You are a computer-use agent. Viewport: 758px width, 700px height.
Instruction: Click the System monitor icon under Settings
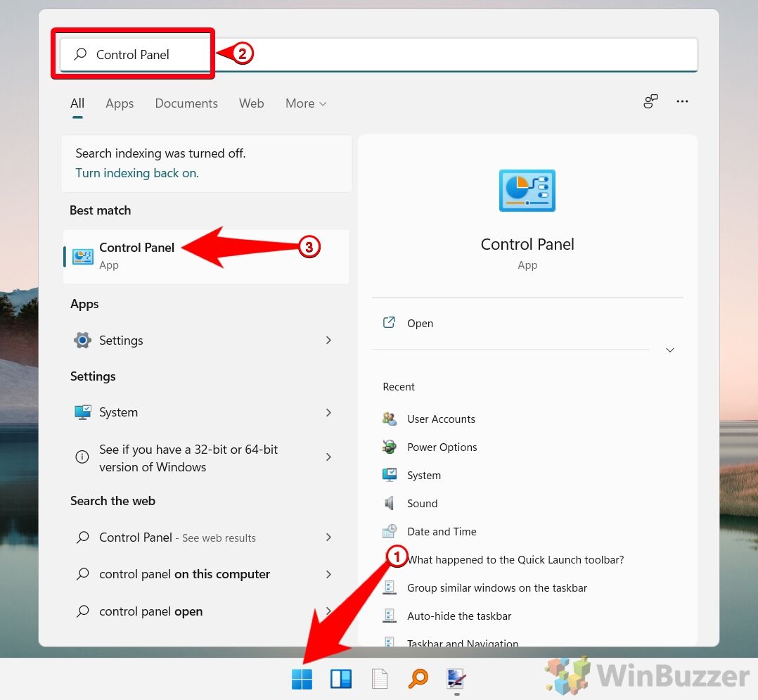pos(83,412)
